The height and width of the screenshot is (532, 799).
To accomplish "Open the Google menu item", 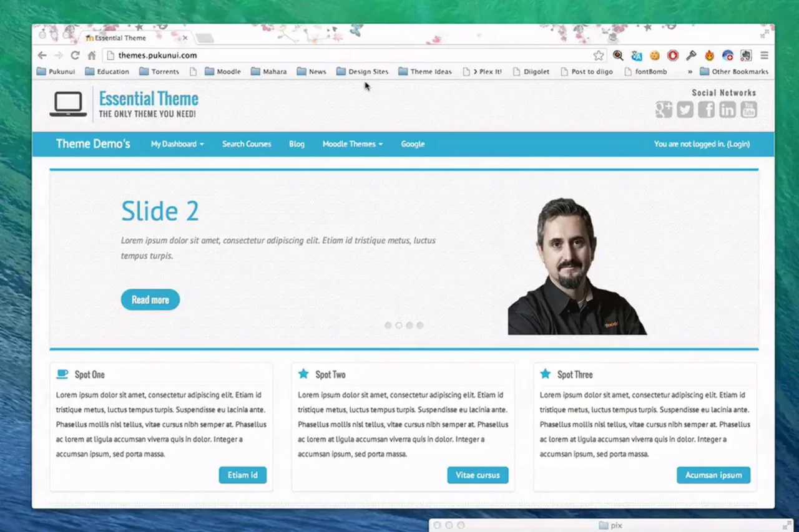I will click(413, 144).
